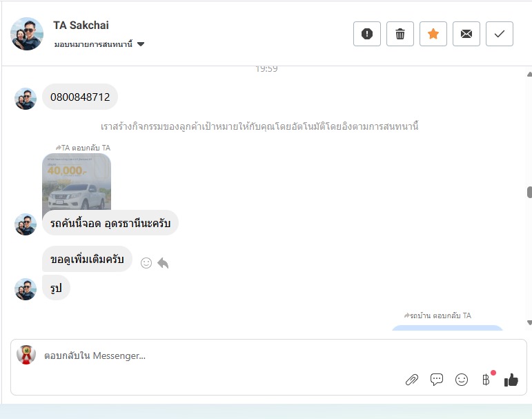
Task: Click the chat scrollbar down arrow
Action: tap(530, 322)
